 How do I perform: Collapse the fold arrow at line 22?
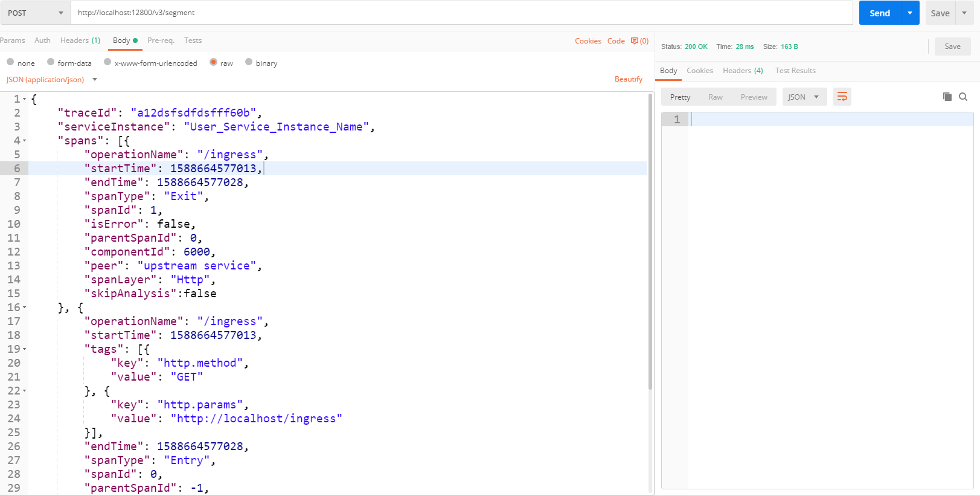point(25,391)
